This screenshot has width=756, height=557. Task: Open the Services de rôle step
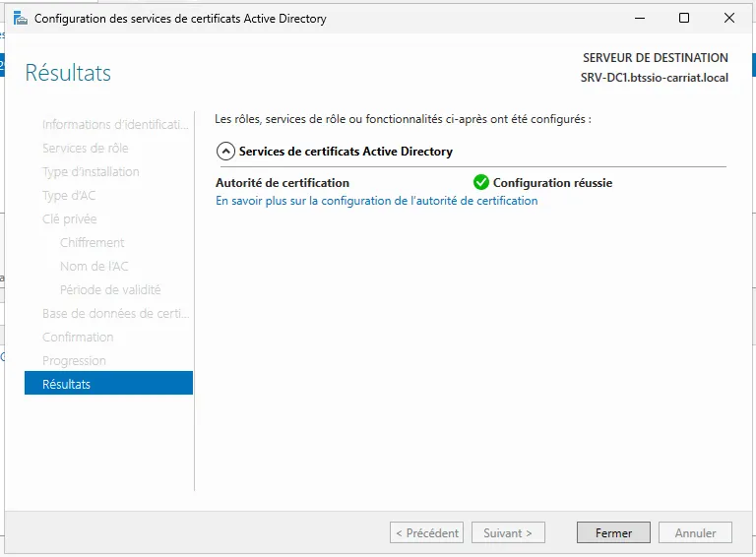click(x=85, y=148)
